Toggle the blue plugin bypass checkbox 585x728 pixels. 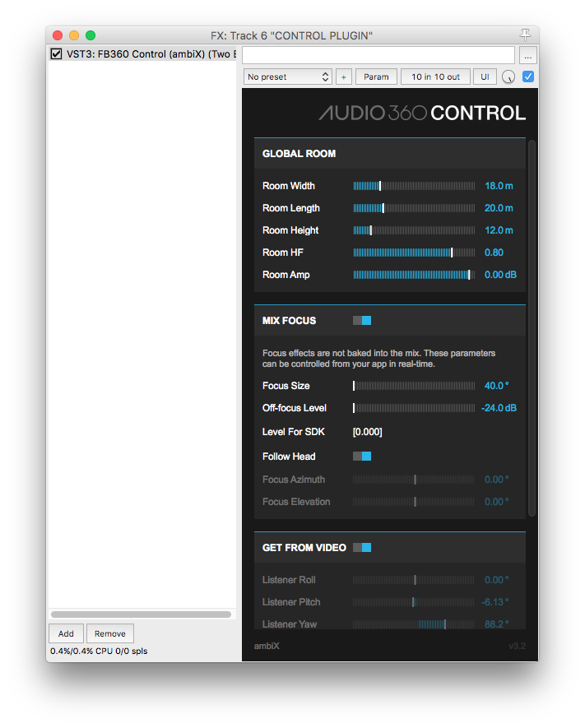pos(528,77)
